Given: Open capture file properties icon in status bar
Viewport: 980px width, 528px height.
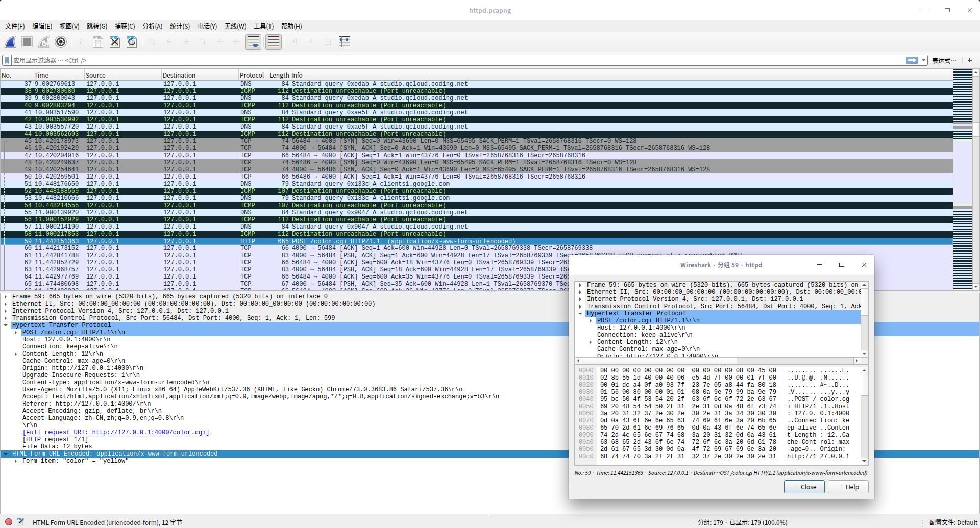Looking at the screenshot, I should point(20,522).
